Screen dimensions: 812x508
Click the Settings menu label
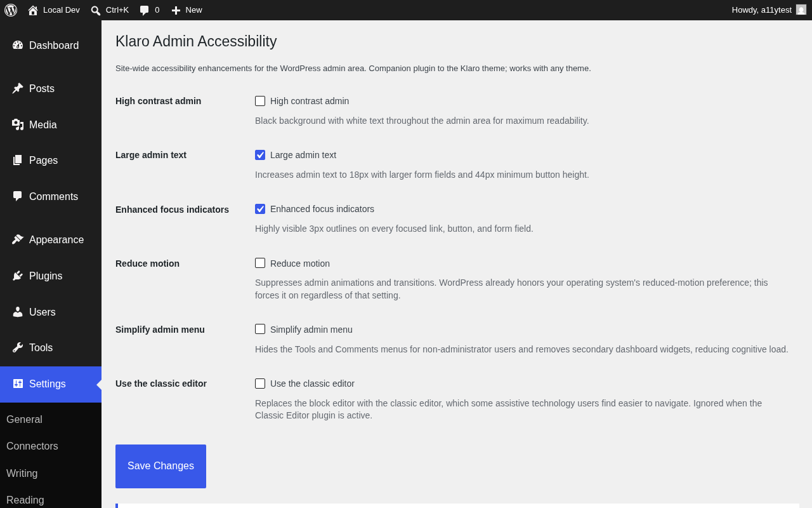pyautogui.click(x=48, y=384)
